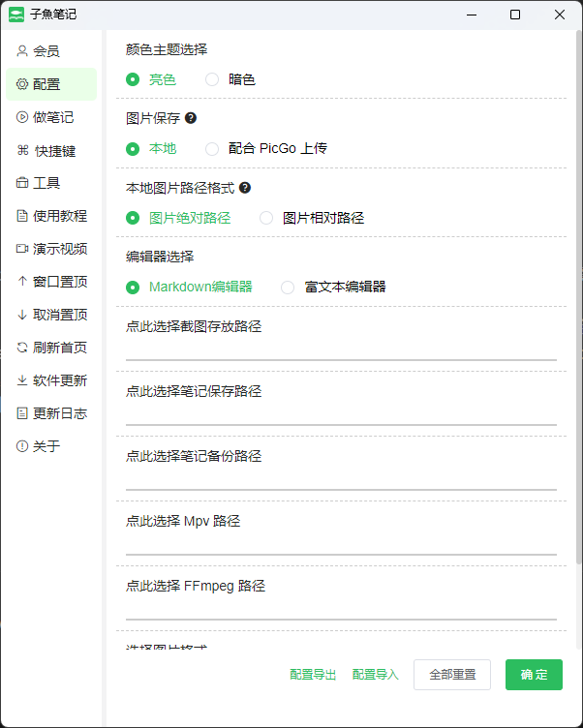
Task: Click the 工具 toolbox icon
Action: pyautogui.click(x=22, y=183)
